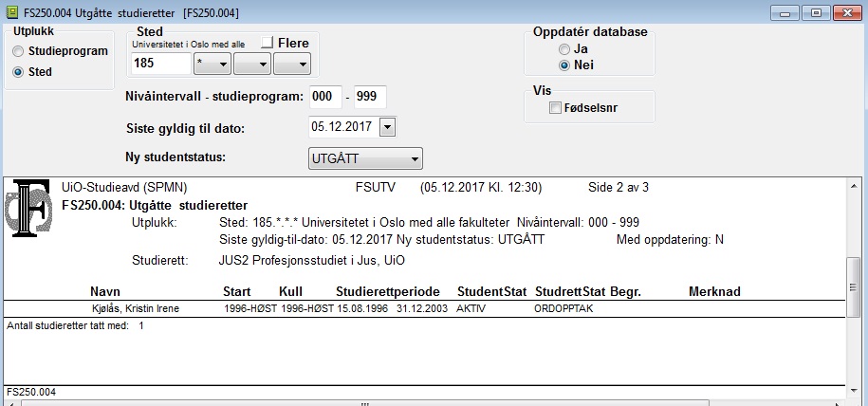Maximize the FS250.004 window

(x=817, y=12)
